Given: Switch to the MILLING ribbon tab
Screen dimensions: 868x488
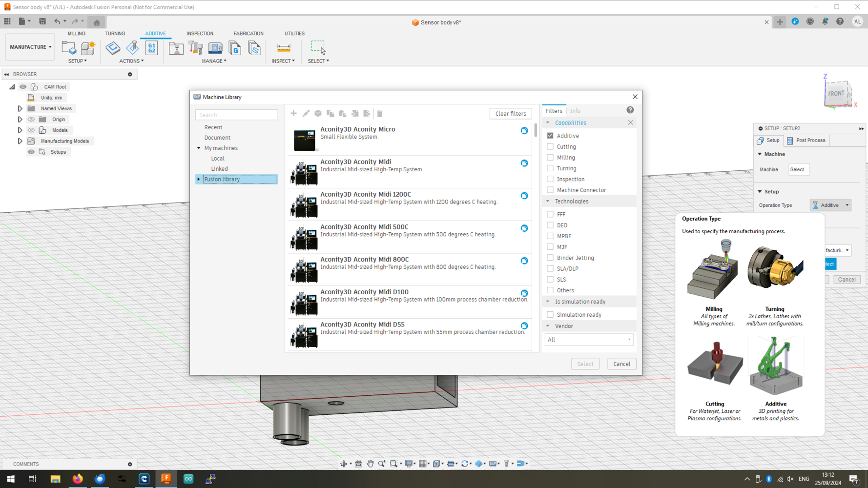Looking at the screenshot, I should 76,34.
